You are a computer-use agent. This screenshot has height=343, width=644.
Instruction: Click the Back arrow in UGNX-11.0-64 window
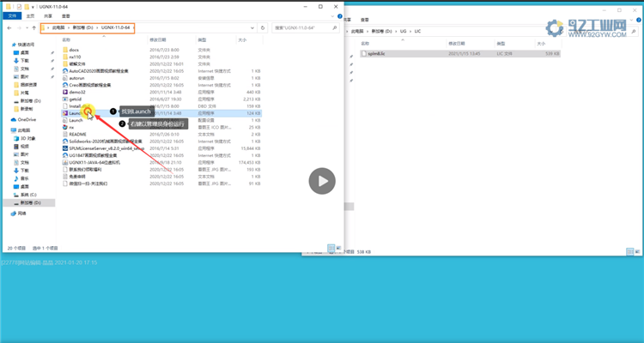coord(9,28)
